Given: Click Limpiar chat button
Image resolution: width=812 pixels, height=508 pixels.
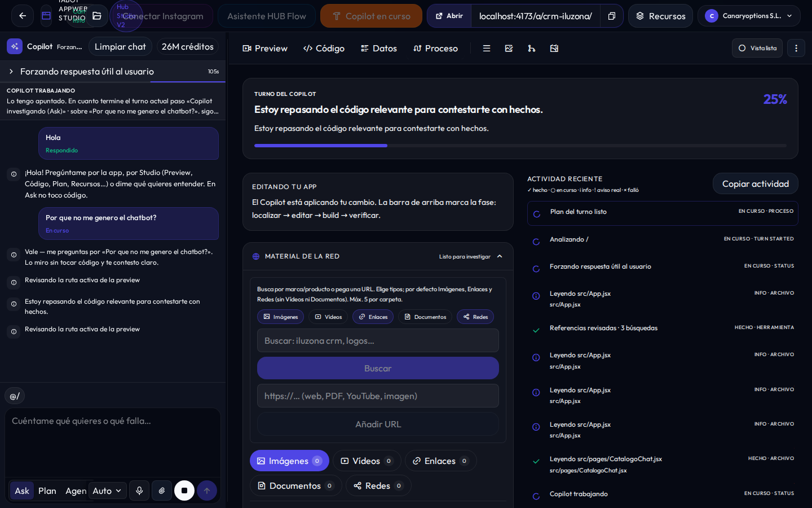Looking at the screenshot, I should click(120, 46).
